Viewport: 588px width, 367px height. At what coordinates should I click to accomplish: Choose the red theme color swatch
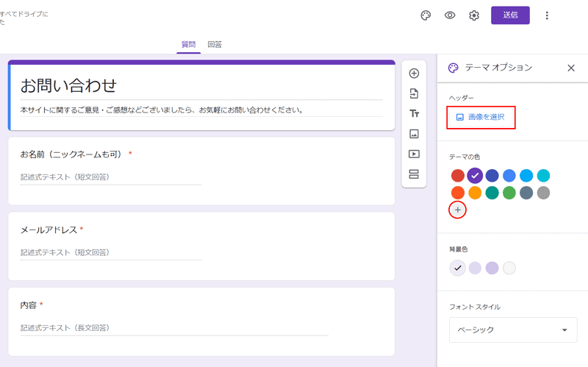coord(458,176)
